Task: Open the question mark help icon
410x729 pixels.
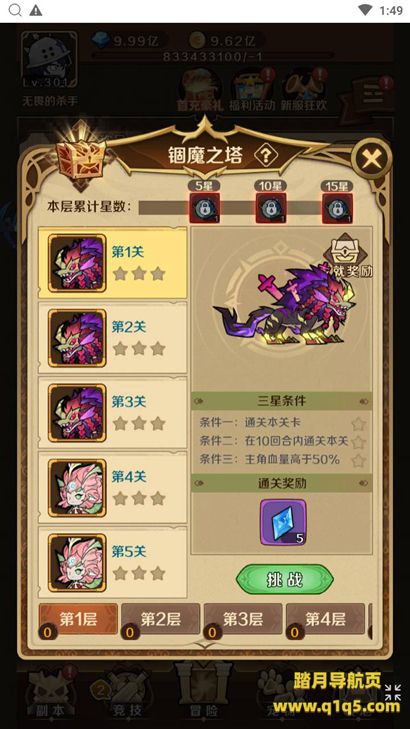Action: pyautogui.click(x=266, y=156)
